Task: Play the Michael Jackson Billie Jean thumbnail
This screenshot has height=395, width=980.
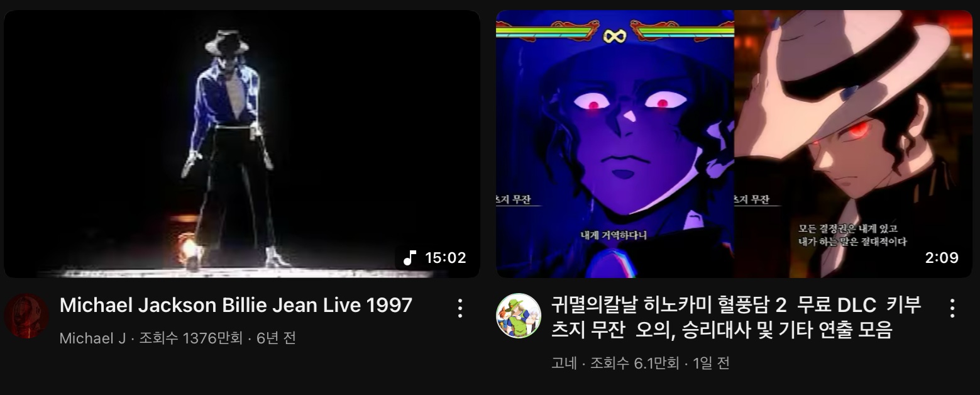Action: tap(242, 144)
